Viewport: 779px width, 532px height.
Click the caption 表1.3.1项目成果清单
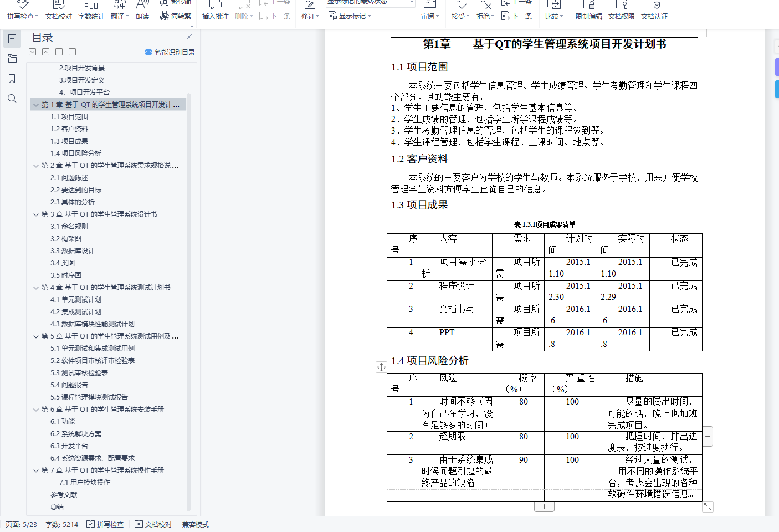[x=545, y=224]
